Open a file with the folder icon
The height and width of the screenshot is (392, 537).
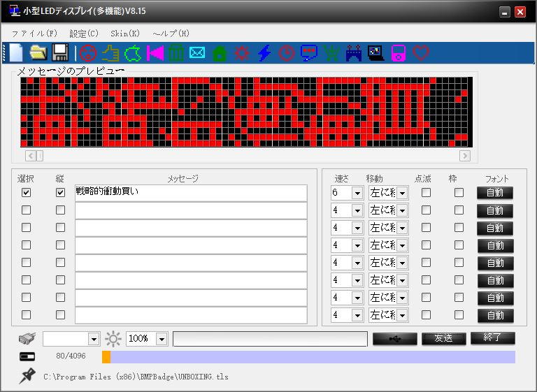click(x=38, y=52)
